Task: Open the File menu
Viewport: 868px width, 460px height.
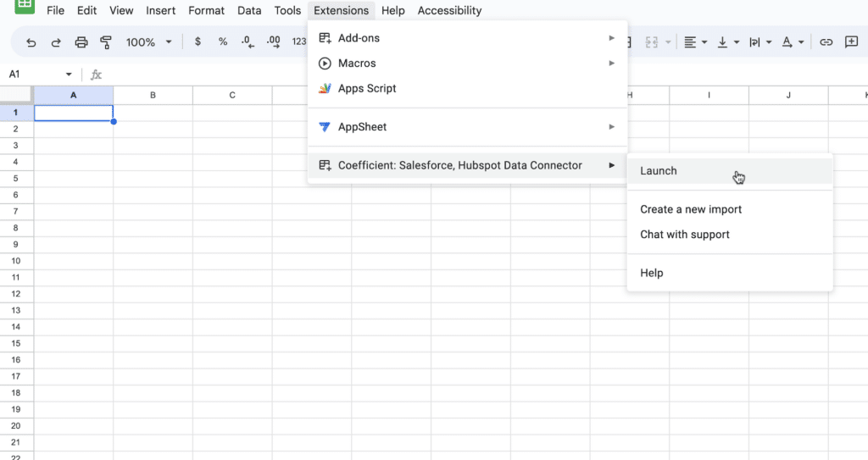Action: click(55, 10)
